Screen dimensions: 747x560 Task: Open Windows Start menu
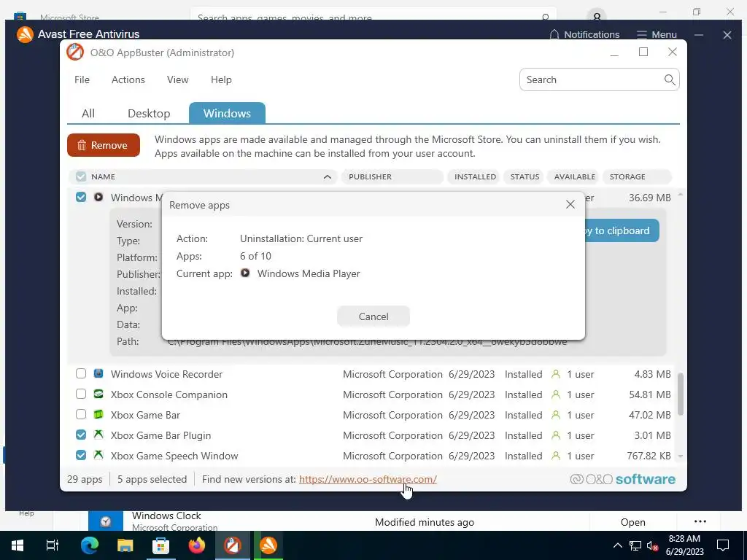coord(18,545)
